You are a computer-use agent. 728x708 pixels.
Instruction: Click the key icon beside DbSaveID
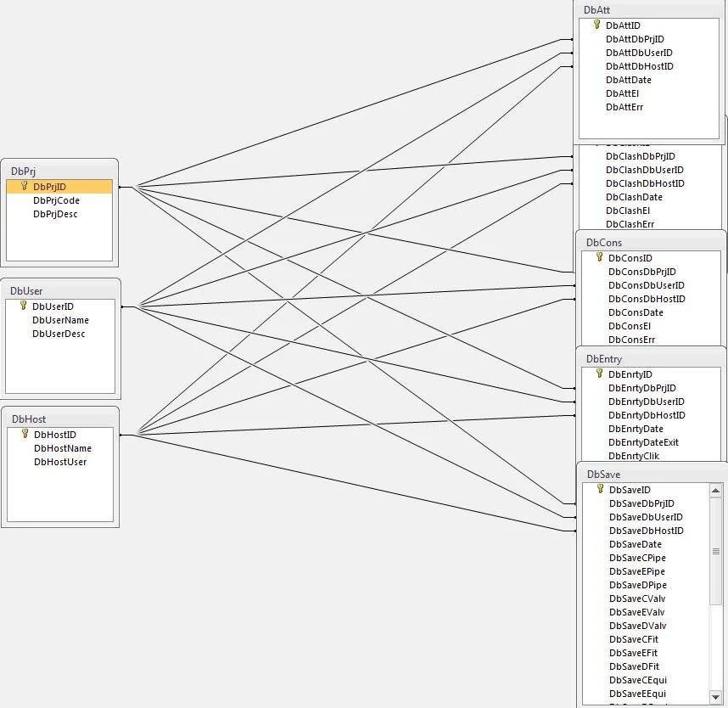tap(600, 489)
